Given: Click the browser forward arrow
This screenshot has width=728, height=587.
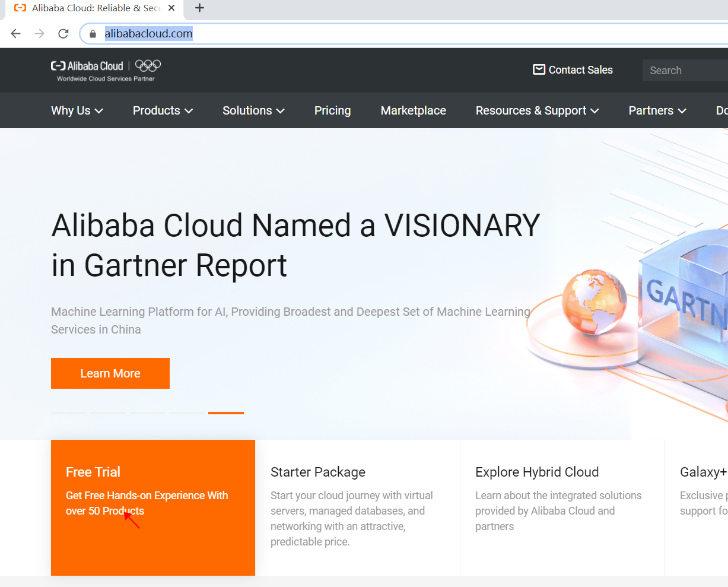Looking at the screenshot, I should tap(40, 34).
